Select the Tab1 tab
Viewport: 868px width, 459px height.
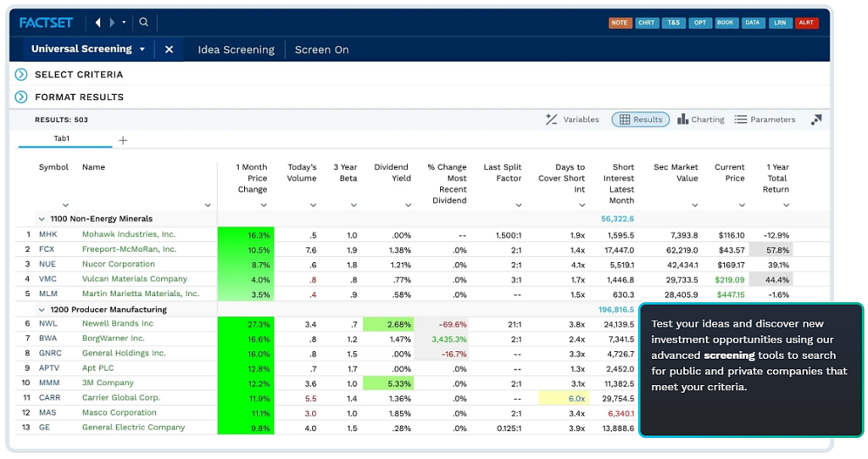click(x=62, y=138)
